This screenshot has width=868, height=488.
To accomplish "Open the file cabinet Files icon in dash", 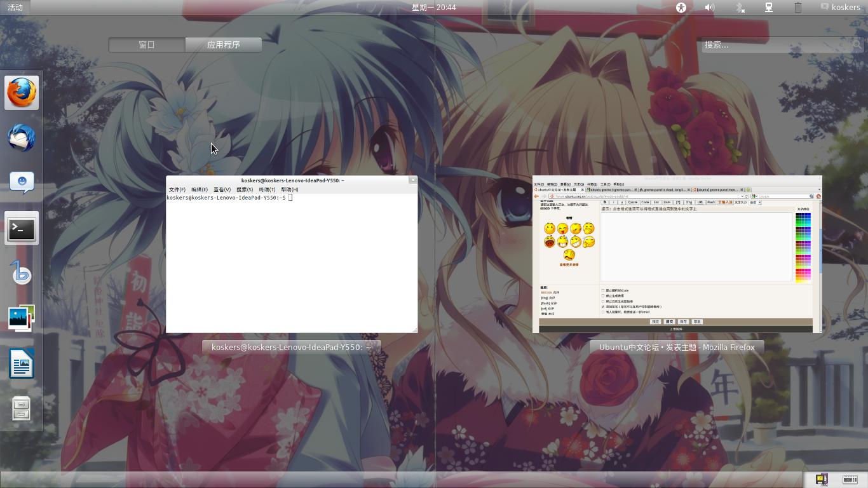I will pyautogui.click(x=22, y=409).
